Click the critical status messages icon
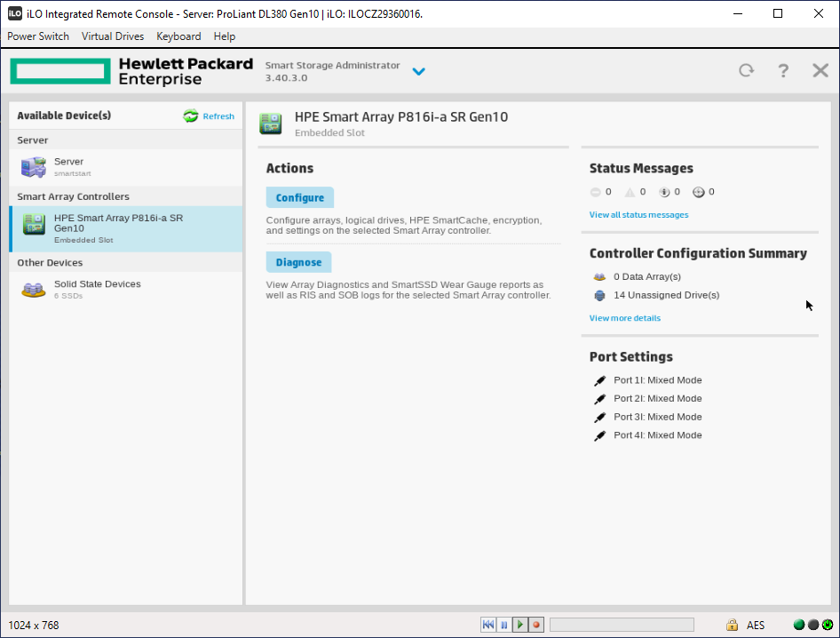The width and height of the screenshot is (840, 638). tap(595, 192)
